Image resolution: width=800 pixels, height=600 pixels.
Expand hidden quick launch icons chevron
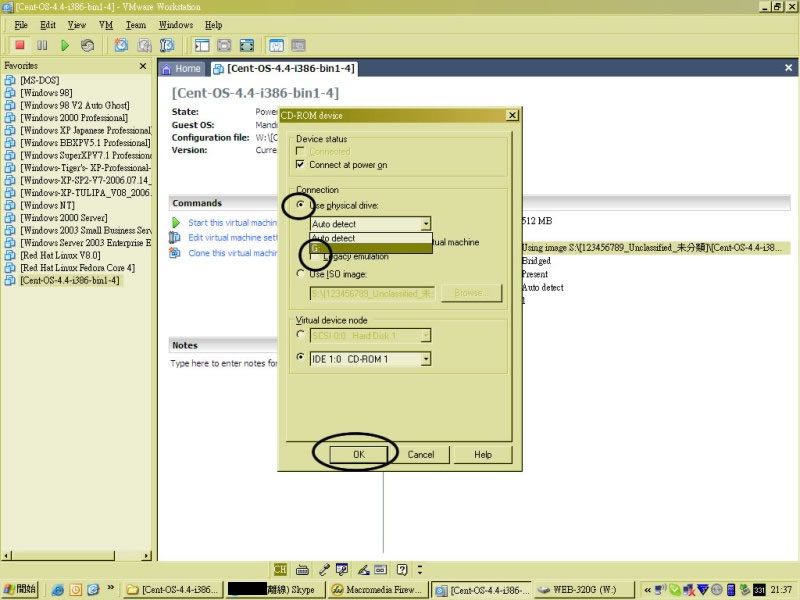(111, 587)
